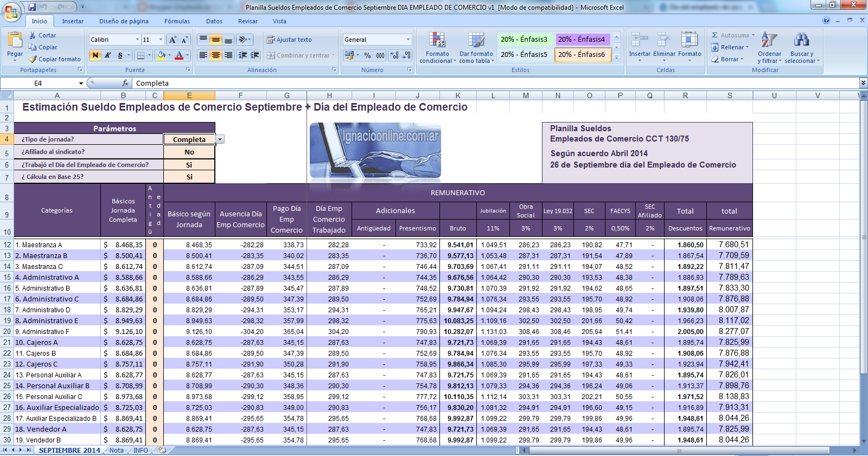Click the insert function fx icon
Viewport: 868px width, 456px height.
pyautogui.click(x=125, y=83)
